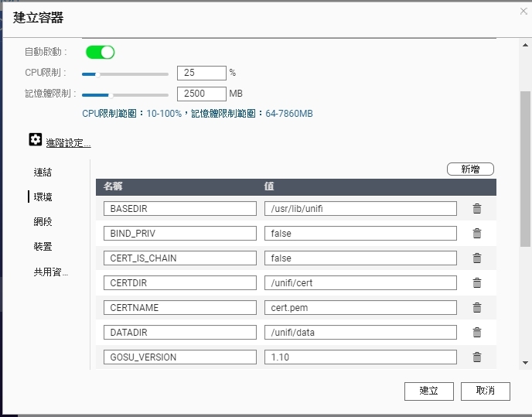Delete the BIND_PRIV variable row
Screen dimensions: 532x417
pos(477,234)
